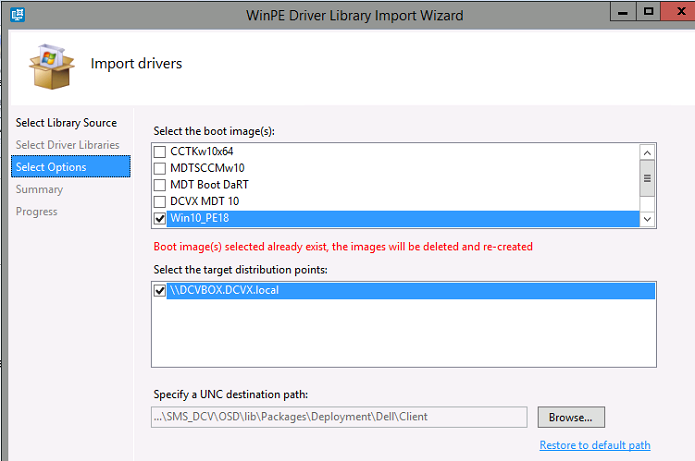695x461 pixels.
Task: Select the CCTKw10x64 list row text
Action: (x=202, y=152)
